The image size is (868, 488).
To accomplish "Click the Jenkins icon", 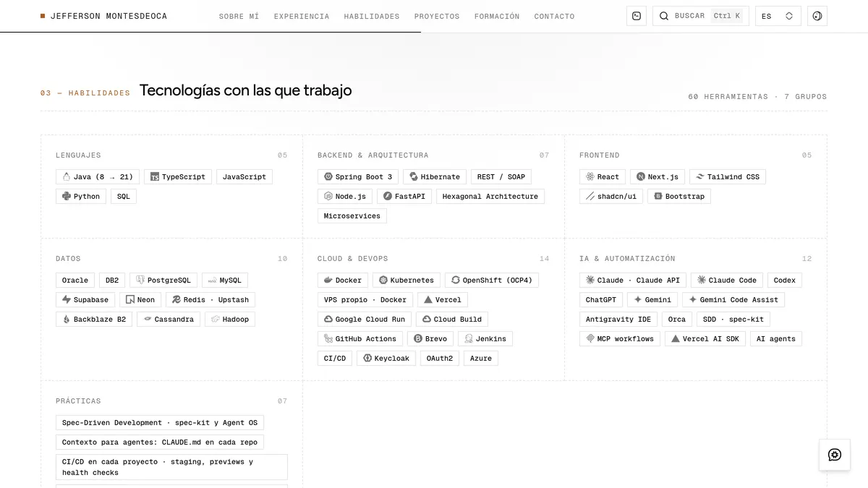I will point(469,338).
